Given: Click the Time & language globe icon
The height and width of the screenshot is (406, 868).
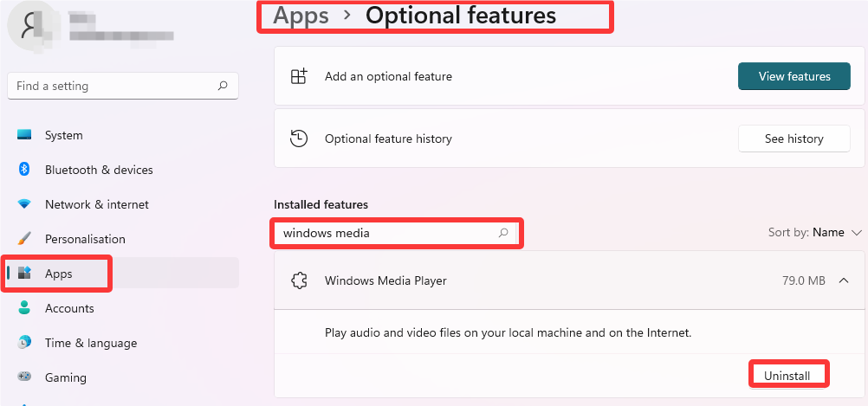Looking at the screenshot, I should coord(25,343).
